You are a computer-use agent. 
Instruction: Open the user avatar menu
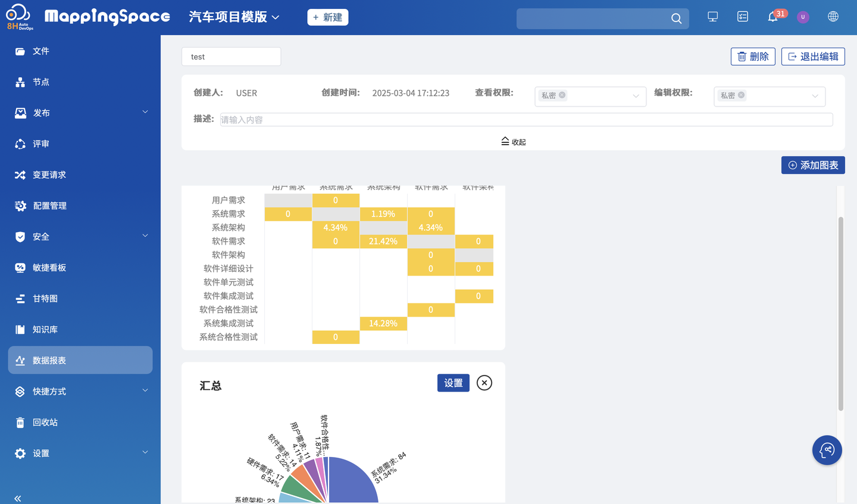(x=803, y=17)
